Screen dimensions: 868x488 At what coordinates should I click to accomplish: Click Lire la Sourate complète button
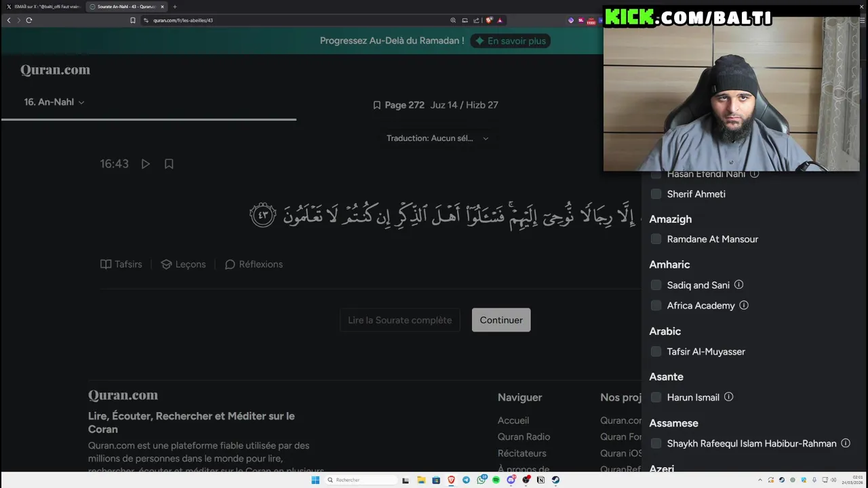[x=399, y=320]
